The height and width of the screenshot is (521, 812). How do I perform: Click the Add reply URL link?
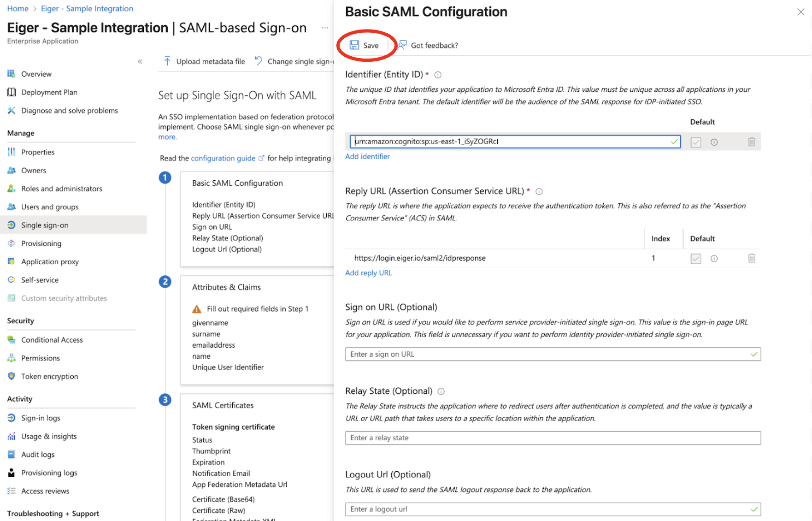pyautogui.click(x=369, y=272)
